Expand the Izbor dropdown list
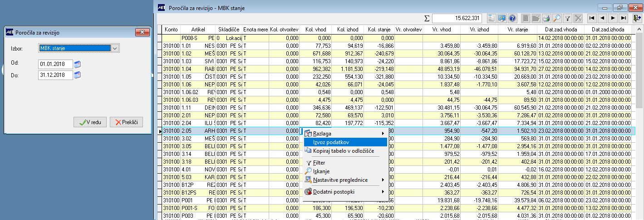644x220 pixels. pos(115,48)
